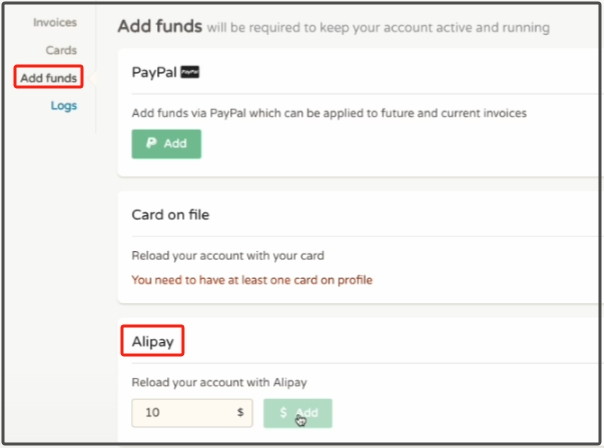This screenshot has width=604, height=448.
Task: Click the PayPal logo badge beside heading
Action: point(189,73)
